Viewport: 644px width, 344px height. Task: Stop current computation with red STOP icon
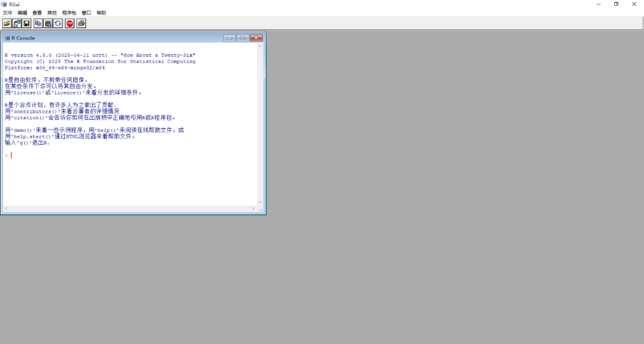click(x=70, y=23)
